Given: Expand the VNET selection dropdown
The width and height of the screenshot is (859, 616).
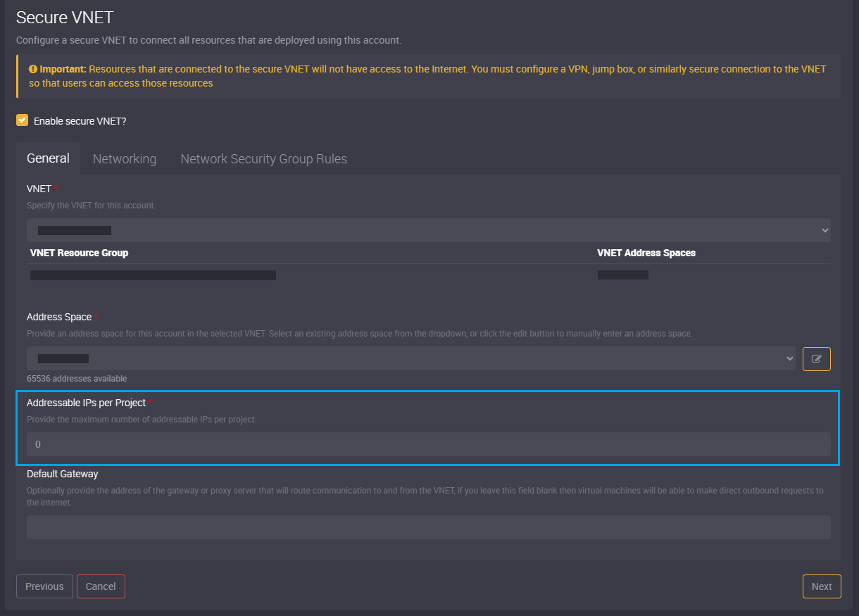Looking at the screenshot, I should (428, 230).
